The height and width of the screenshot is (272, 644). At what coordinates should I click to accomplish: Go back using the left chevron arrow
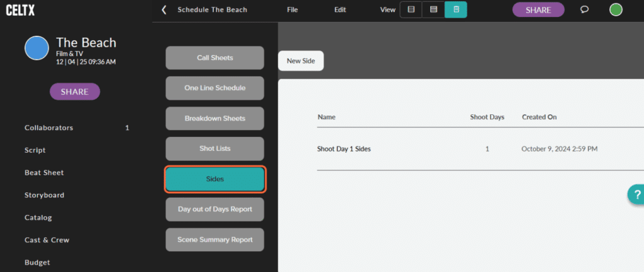click(164, 10)
